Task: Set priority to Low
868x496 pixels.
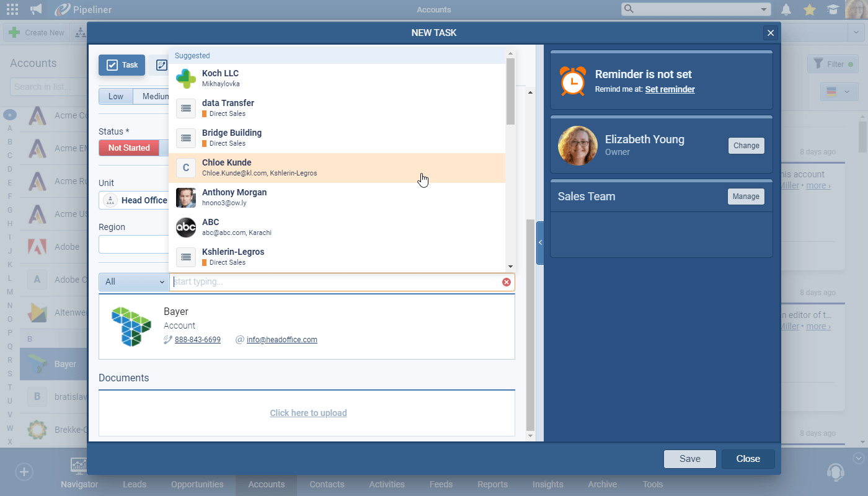Action: pos(116,96)
